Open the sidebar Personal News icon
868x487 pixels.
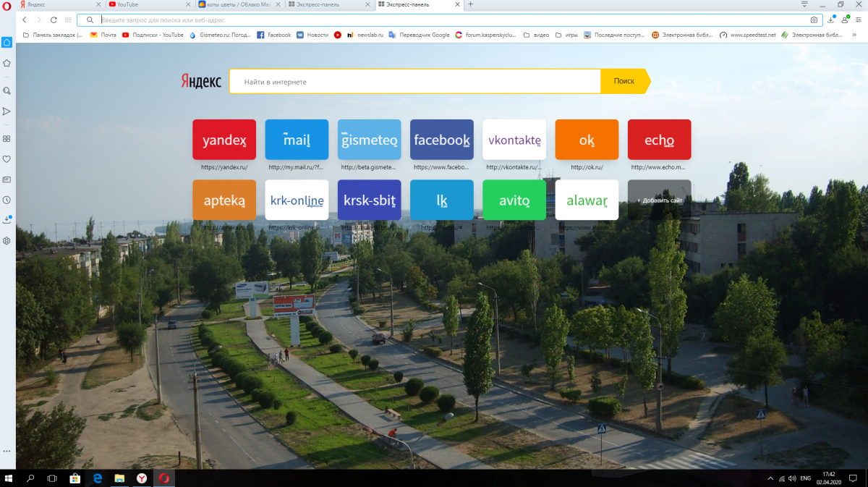pyautogui.click(x=7, y=179)
